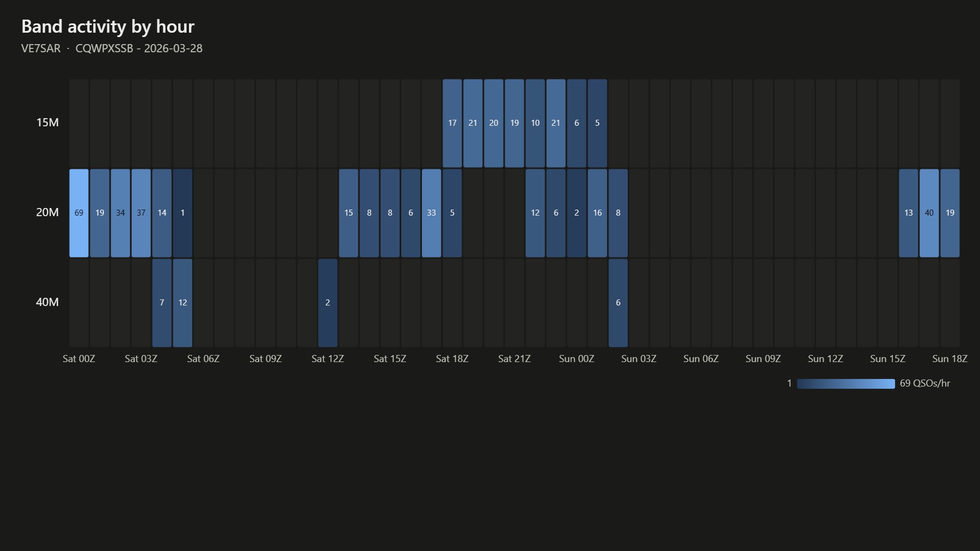The height and width of the screenshot is (551, 980).
Task: Click the 20M cell with value 13
Action: (x=909, y=213)
